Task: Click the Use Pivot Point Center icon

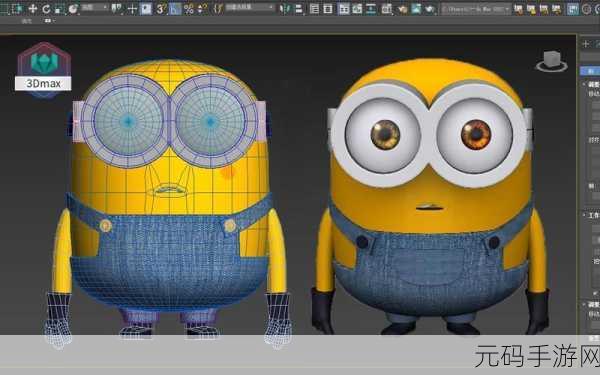Action: 117,8
